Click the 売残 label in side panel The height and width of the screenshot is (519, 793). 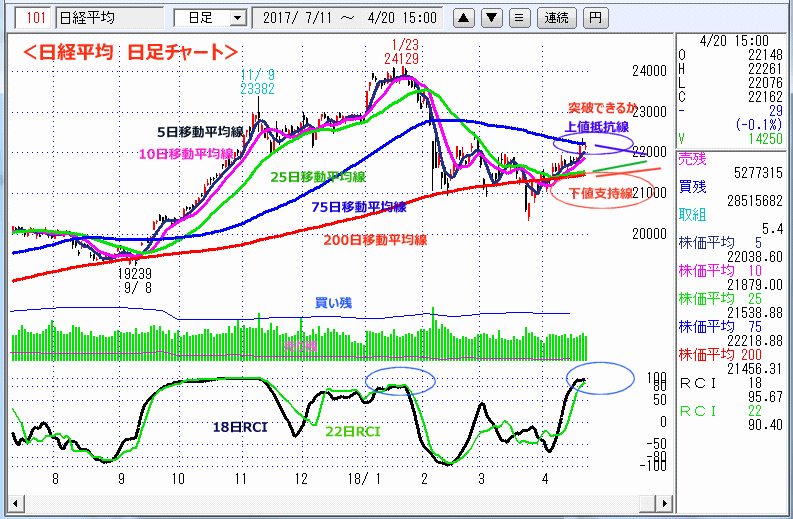(x=692, y=159)
